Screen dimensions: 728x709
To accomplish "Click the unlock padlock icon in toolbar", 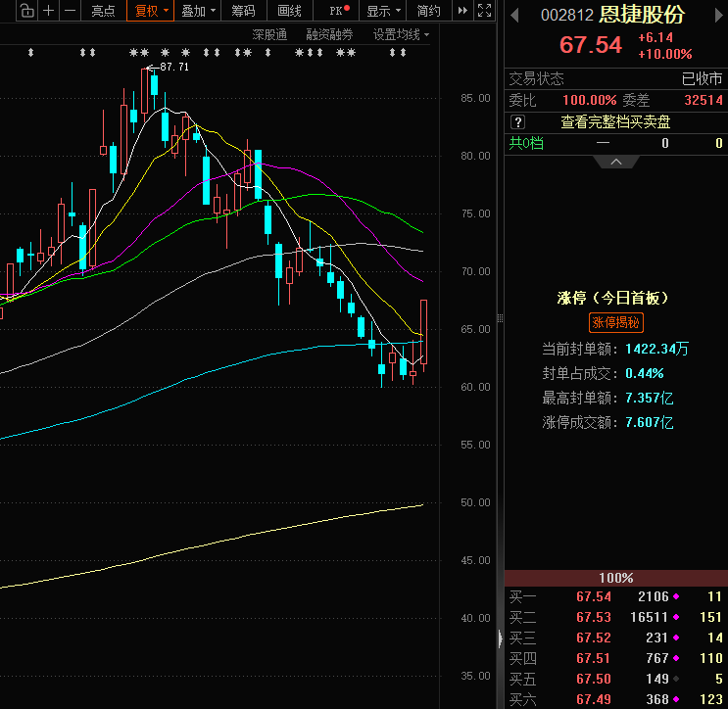I will [x=26, y=11].
